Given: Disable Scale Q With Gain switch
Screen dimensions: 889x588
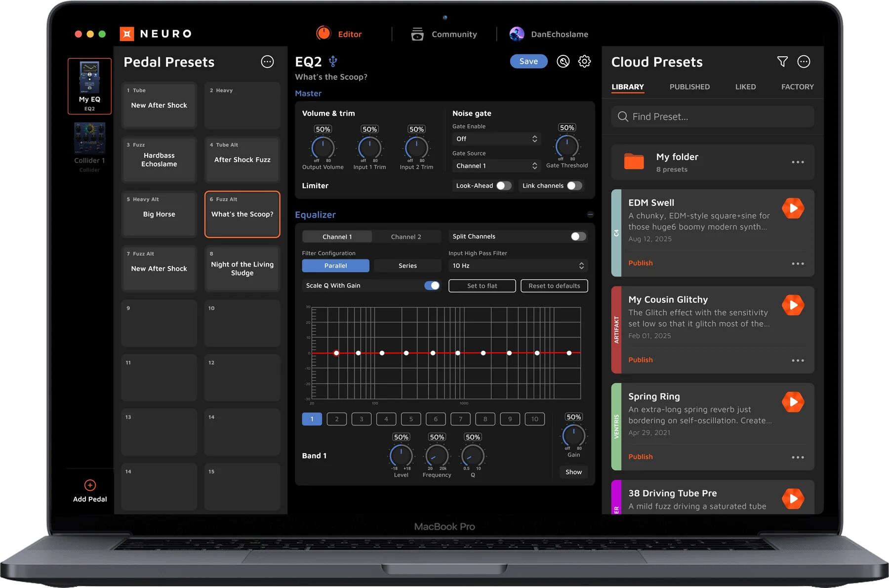Looking at the screenshot, I should 432,285.
